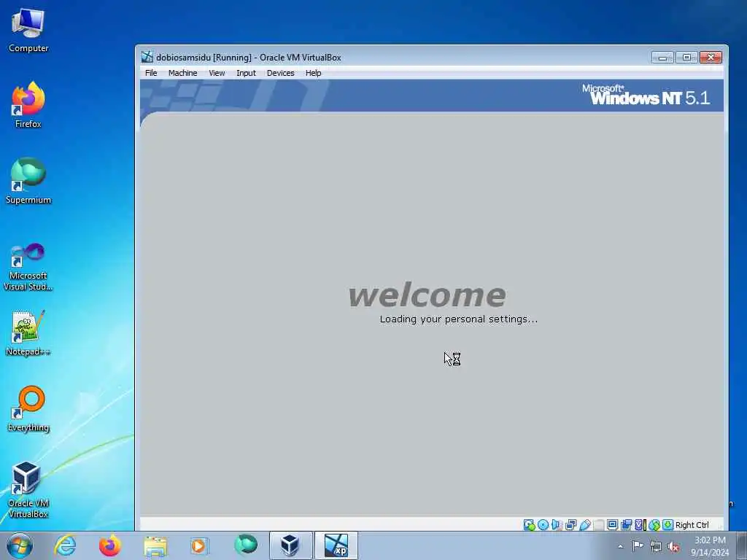Minimize the VirtualBox VM window
The image size is (747, 560).
662,57
